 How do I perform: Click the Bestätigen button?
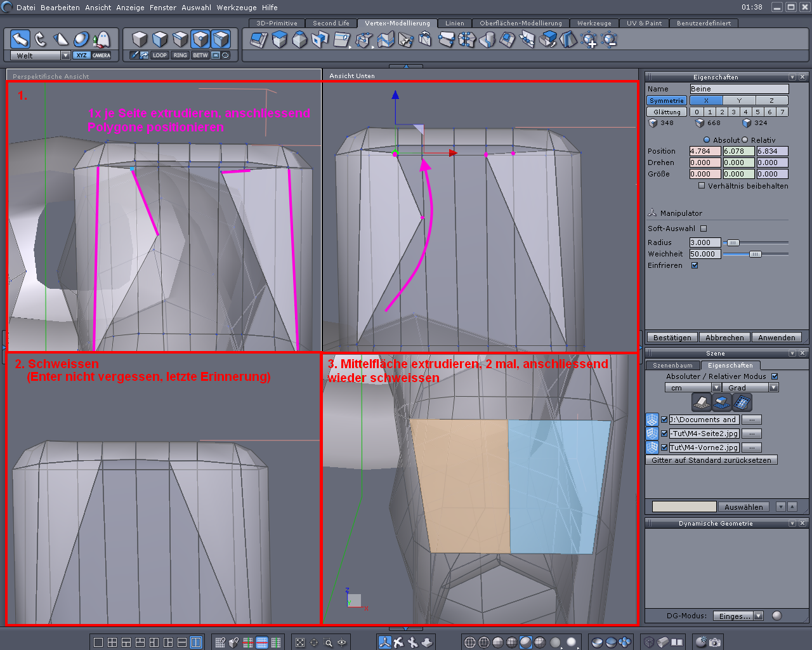click(x=672, y=338)
